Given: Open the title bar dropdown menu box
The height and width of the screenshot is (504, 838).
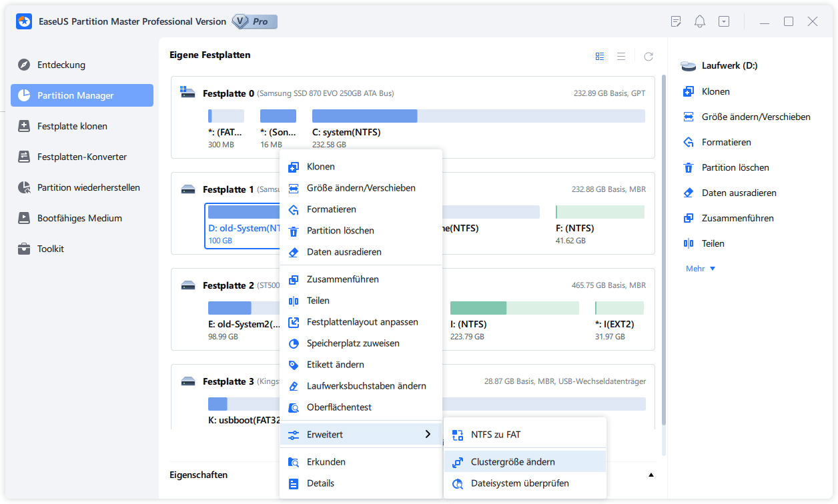Looking at the screenshot, I should 724,21.
